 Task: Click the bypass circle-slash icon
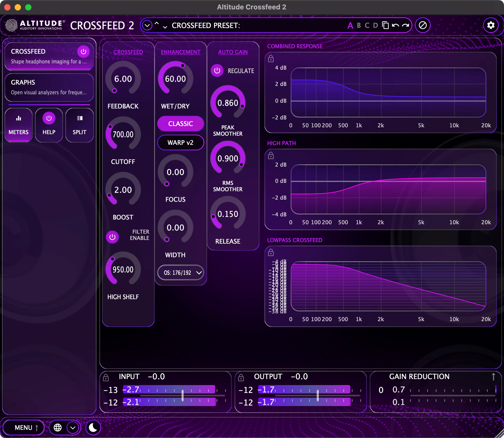(423, 25)
